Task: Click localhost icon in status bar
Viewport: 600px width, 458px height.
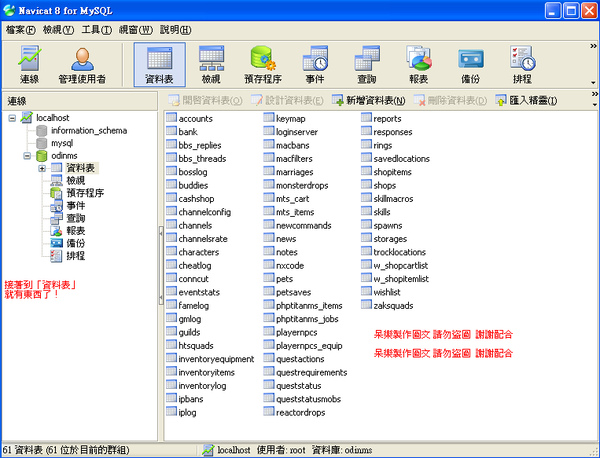Action: [x=208, y=450]
